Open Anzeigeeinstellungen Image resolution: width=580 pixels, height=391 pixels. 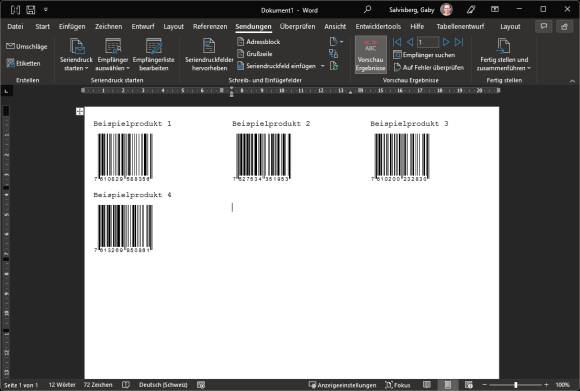tap(343, 385)
